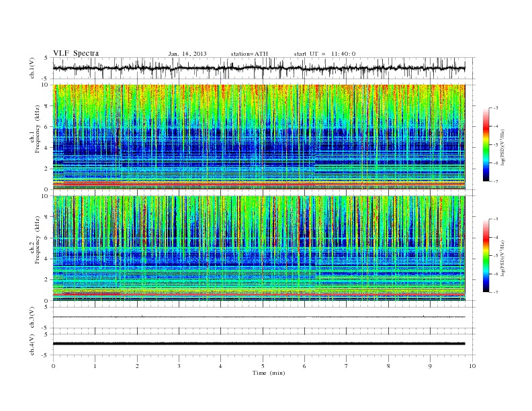Click the "VLF Spectra" plot title
Viewport: 532px width, 411px height.
[76, 53]
